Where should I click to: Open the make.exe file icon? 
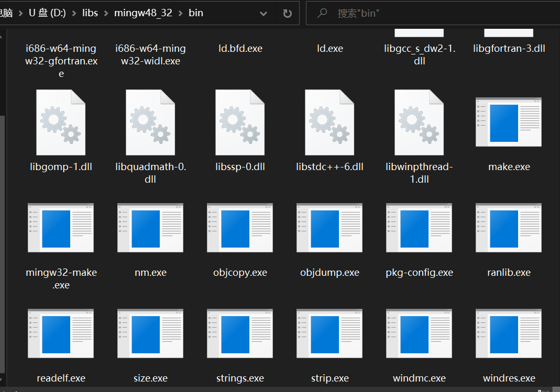coord(508,122)
